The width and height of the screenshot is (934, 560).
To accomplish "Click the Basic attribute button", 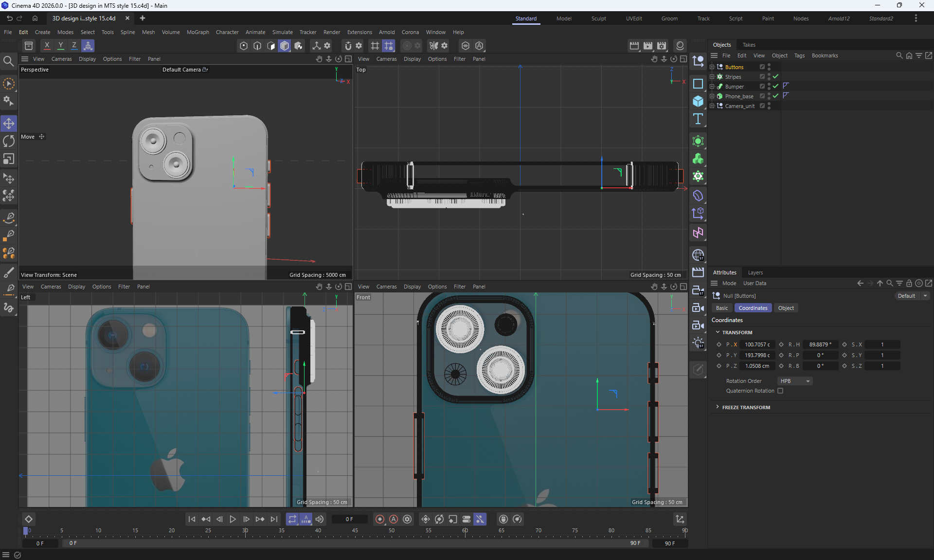I will point(722,308).
